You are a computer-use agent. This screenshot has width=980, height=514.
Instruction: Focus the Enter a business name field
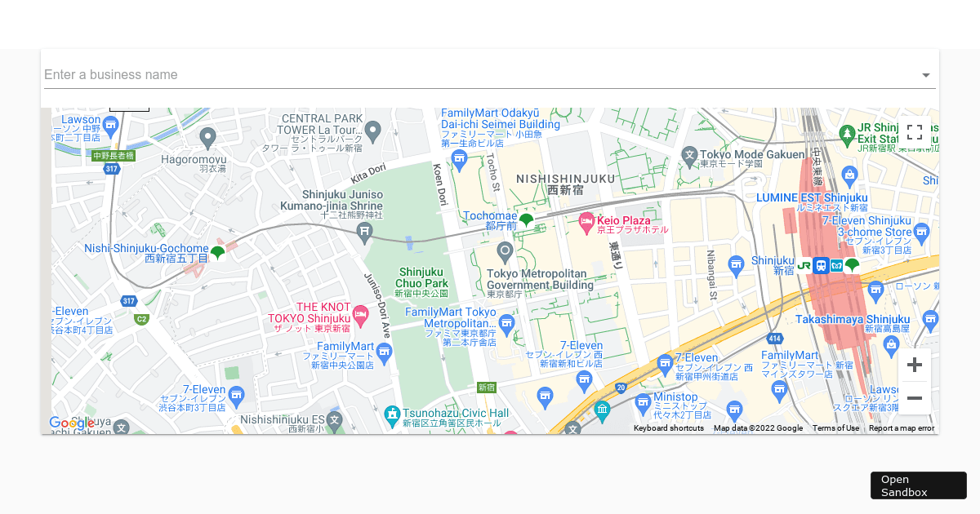(480, 75)
